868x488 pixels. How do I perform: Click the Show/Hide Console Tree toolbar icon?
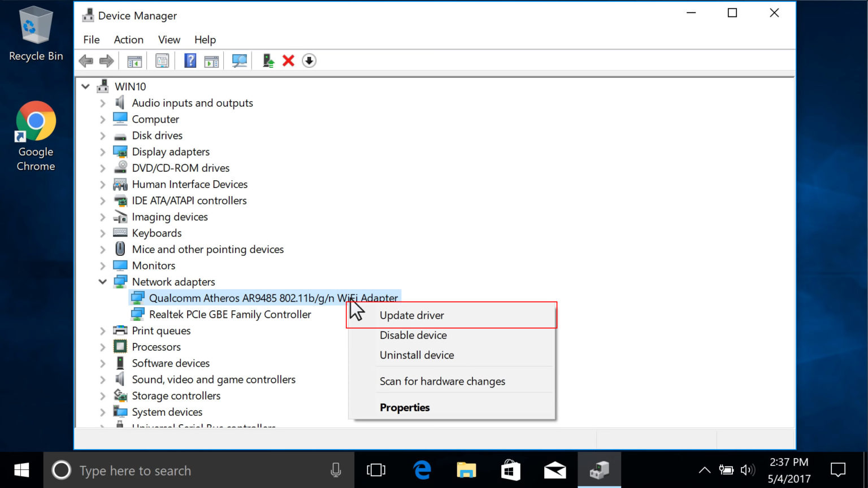point(134,60)
